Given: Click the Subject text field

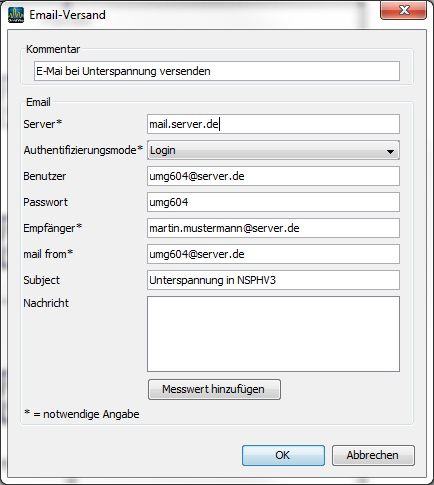Looking at the screenshot, I should (x=273, y=280).
